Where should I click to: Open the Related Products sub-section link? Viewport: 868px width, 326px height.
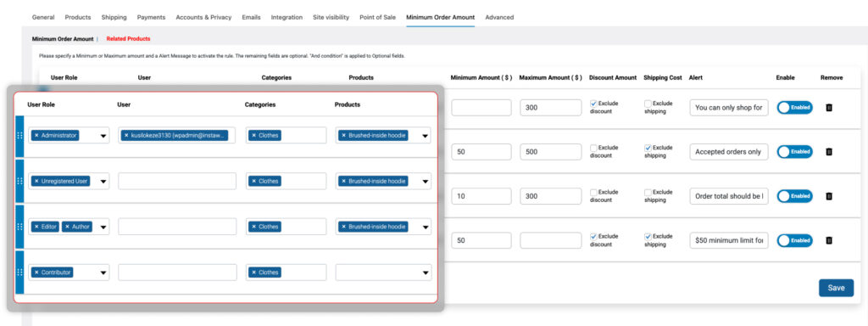pos(129,39)
